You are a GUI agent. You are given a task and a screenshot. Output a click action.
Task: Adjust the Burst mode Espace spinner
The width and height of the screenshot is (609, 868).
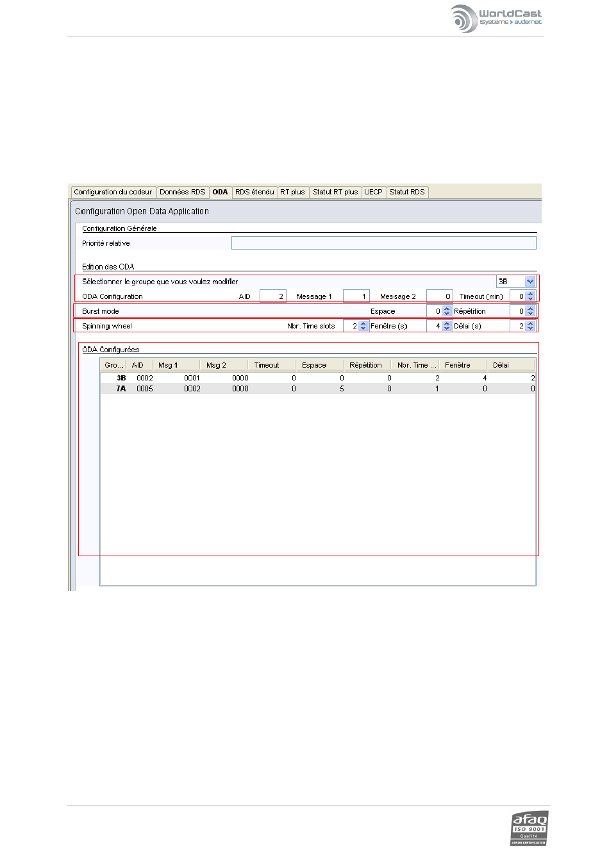click(447, 311)
